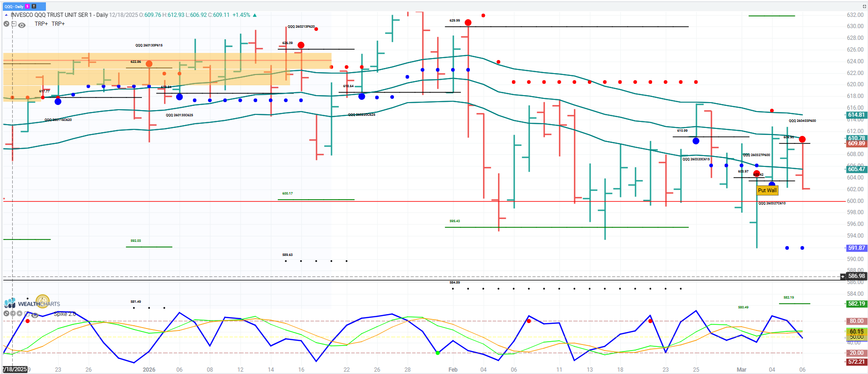Click the large red dot at 629.99
This screenshot has height=374, width=868.
pos(468,22)
